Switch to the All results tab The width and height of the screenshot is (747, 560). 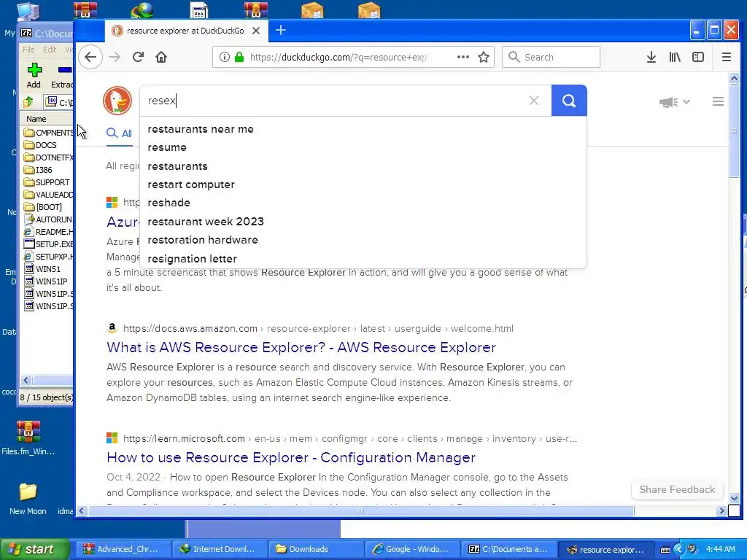click(x=119, y=133)
